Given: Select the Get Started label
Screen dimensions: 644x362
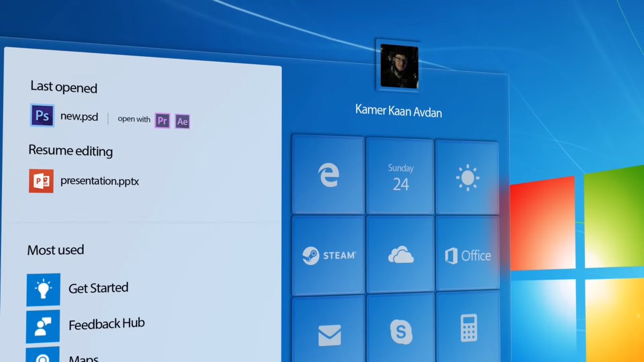Looking at the screenshot, I should (98, 288).
